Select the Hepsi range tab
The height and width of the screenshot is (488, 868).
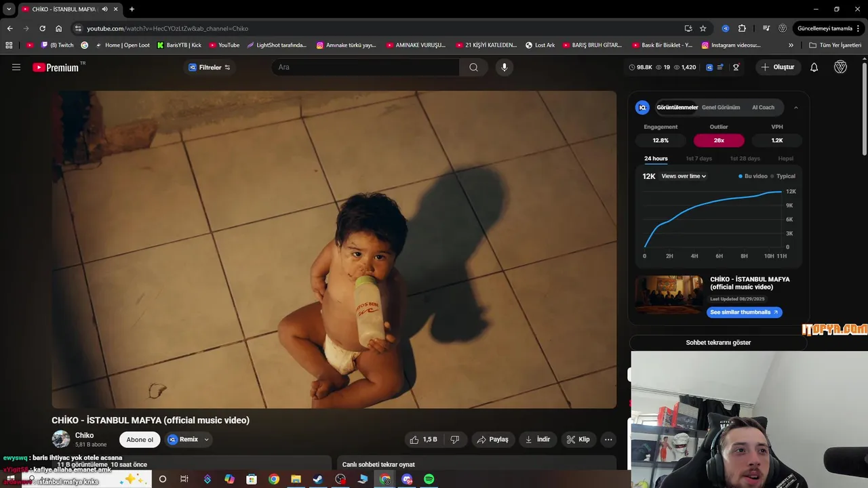click(785, 159)
